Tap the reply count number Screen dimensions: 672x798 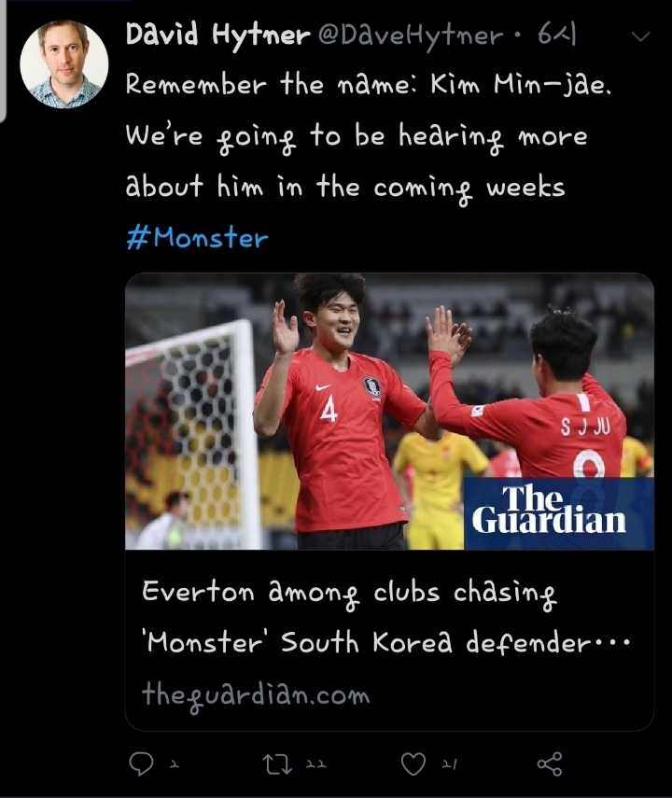point(175,764)
